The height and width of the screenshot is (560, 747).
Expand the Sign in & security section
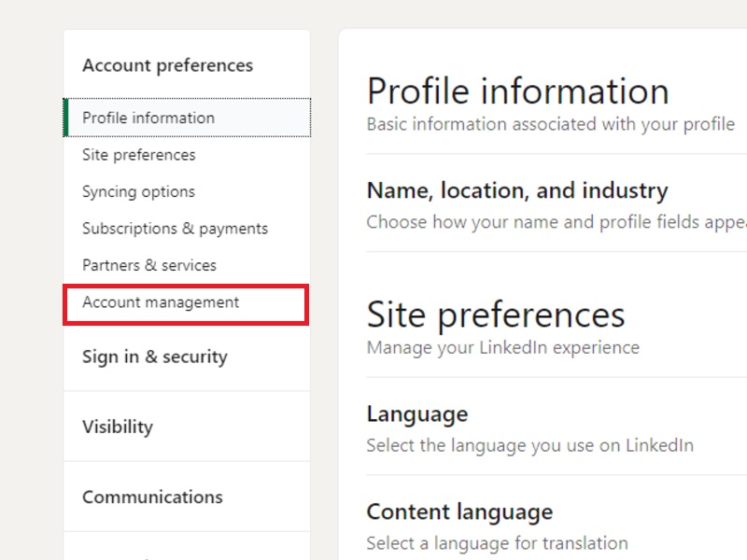pyautogui.click(x=154, y=357)
